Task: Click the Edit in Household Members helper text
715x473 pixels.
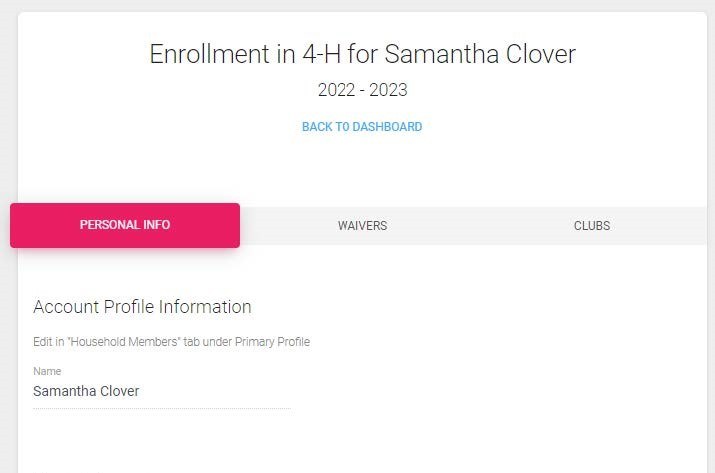Action: pyautogui.click(x=171, y=342)
